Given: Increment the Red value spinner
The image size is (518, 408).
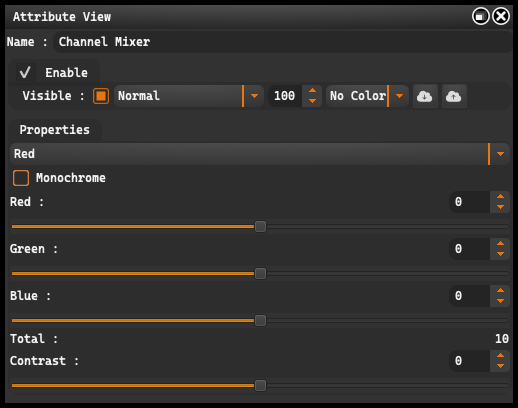Looking at the screenshot, I should point(500,196).
